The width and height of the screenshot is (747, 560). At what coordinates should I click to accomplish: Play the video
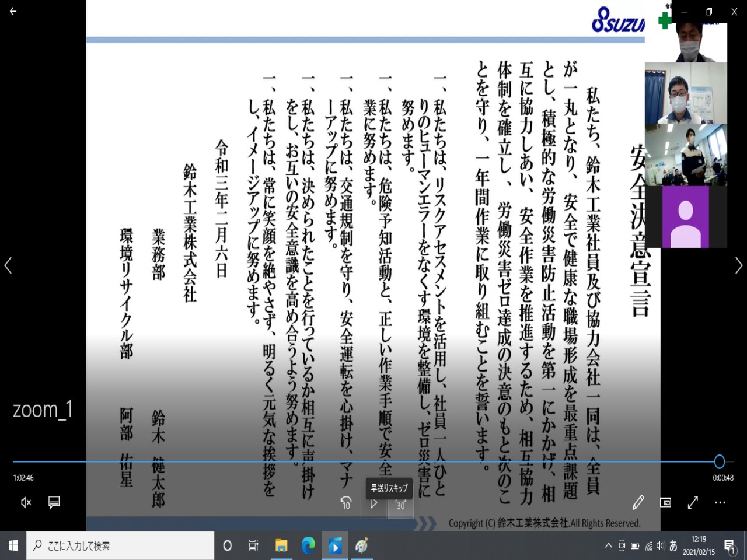tap(374, 503)
